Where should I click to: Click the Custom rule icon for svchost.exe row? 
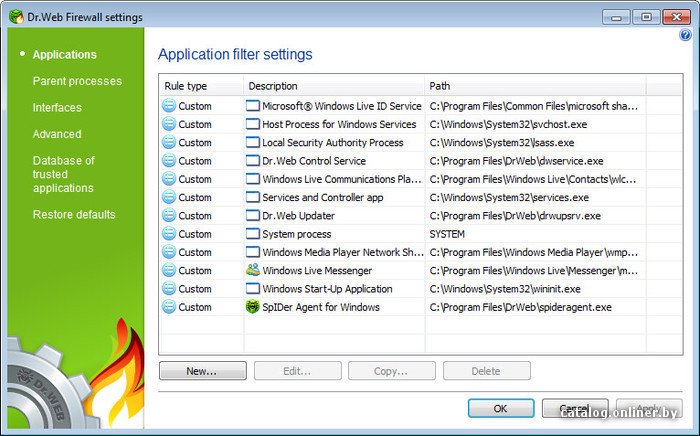coord(169,124)
